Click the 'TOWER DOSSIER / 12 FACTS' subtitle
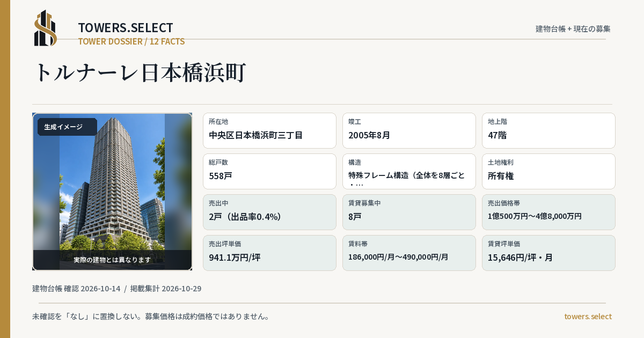 131,41
